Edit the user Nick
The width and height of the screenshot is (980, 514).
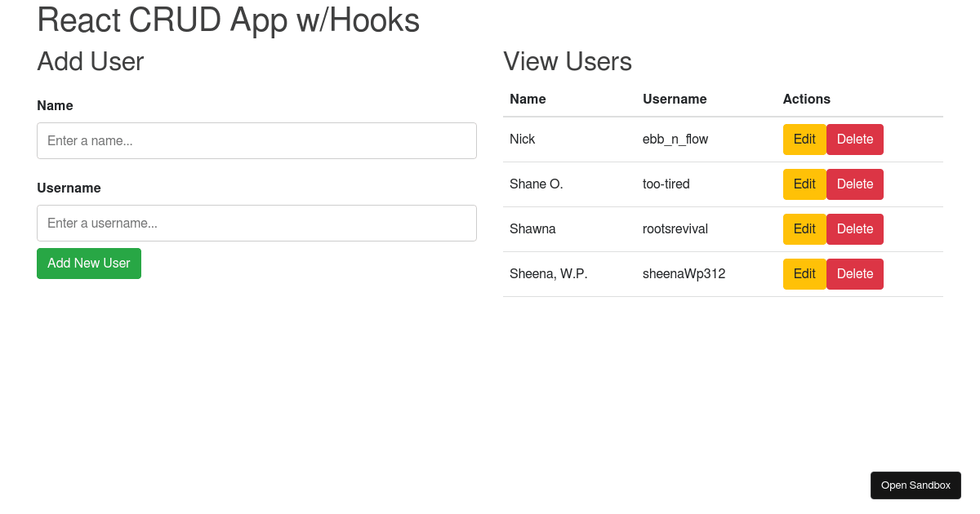[804, 139]
